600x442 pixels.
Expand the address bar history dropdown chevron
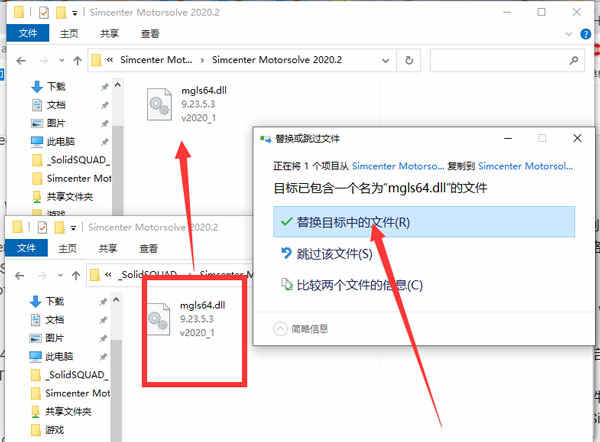click(x=386, y=60)
